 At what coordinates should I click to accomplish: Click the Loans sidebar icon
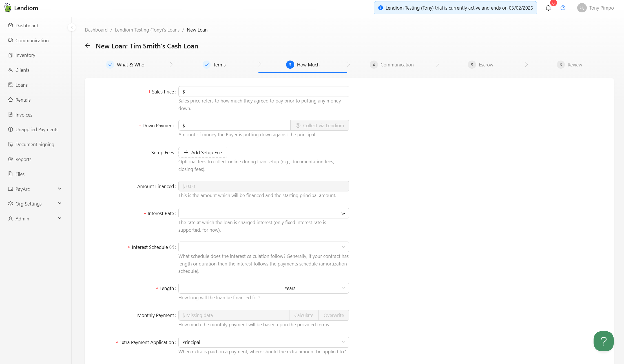(x=10, y=85)
